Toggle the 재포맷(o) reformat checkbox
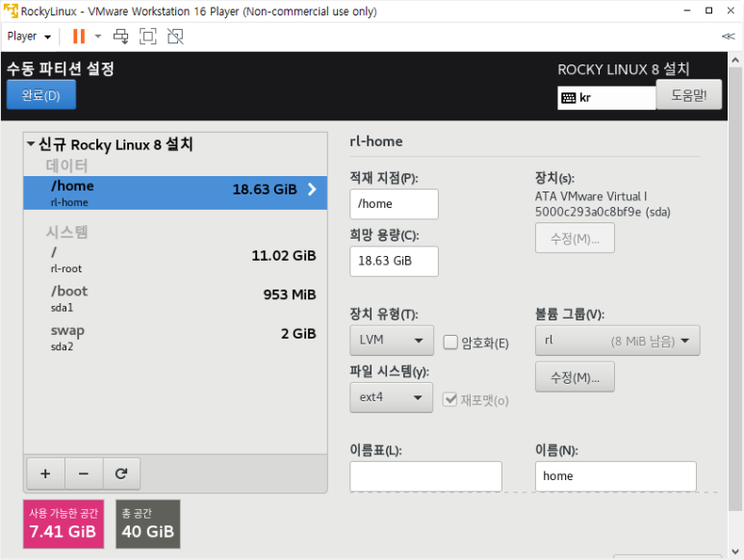This screenshot has width=744, height=560. (449, 399)
